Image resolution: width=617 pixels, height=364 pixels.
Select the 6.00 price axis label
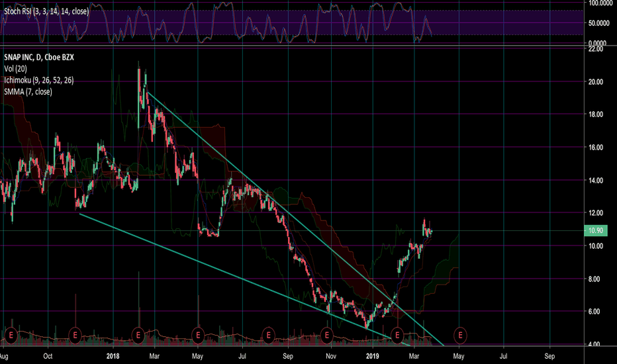tap(596, 311)
